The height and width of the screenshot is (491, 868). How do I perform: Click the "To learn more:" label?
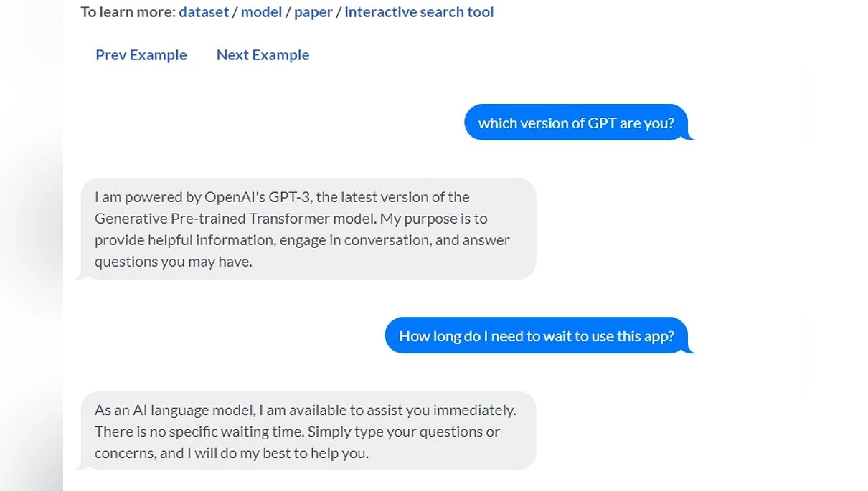pyautogui.click(x=128, y=12)
